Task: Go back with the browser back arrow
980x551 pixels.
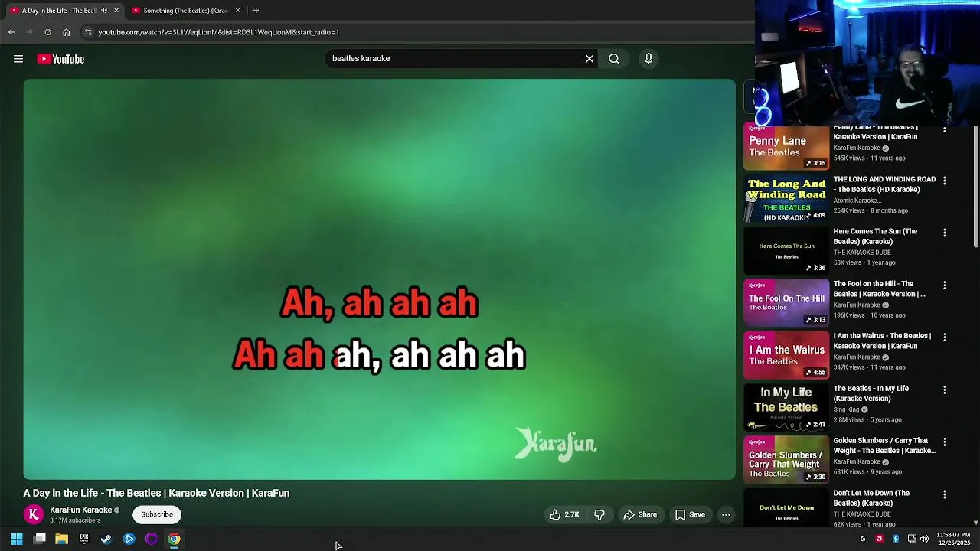Action: (x=11, y=32)
